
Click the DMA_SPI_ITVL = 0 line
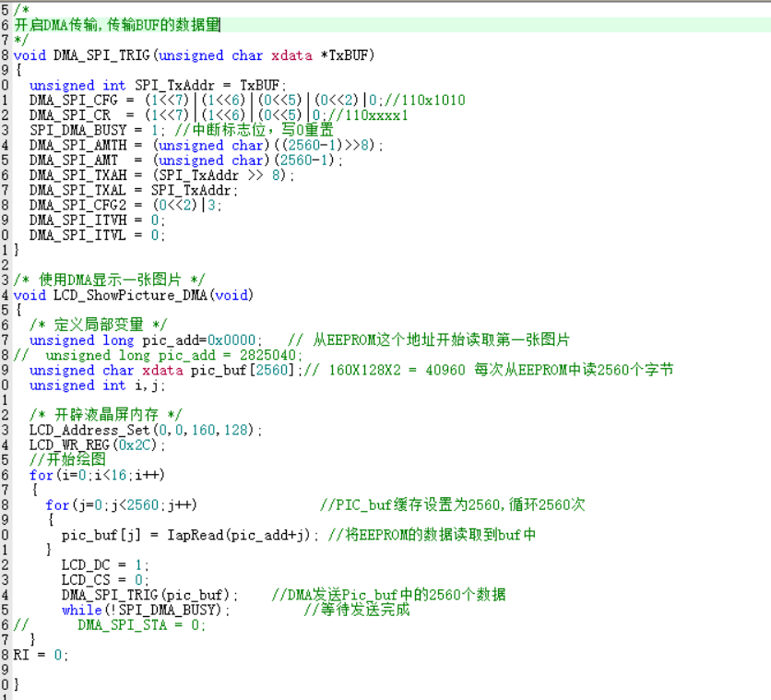coord(97,235)
